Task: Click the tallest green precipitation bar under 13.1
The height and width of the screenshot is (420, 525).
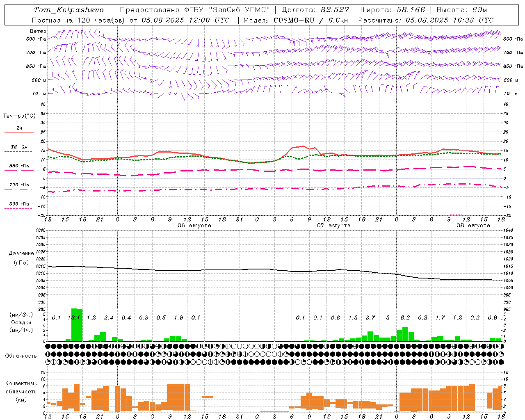Action: 74,325
